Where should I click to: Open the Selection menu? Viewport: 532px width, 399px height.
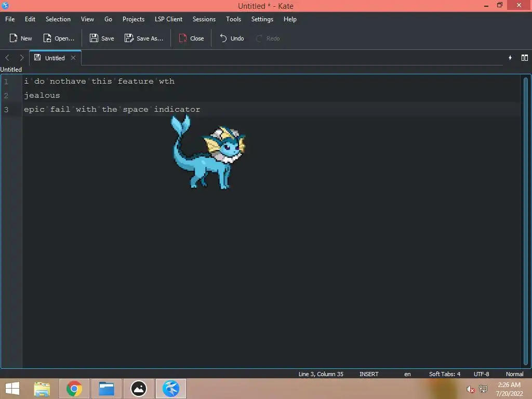coord(58,19)
